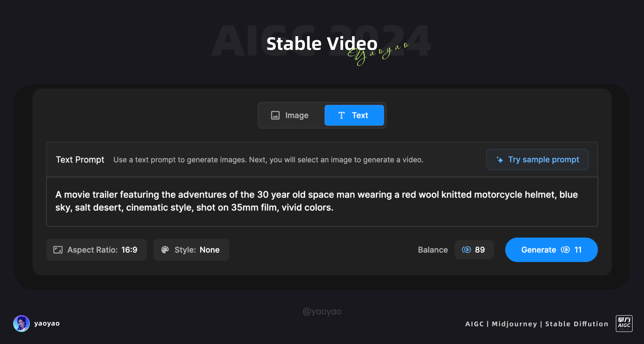Image resolution: width=644 pixels, height=344 pixels.
Task: Click the yaoyao profile avatar
Action: tap(21, 324)
